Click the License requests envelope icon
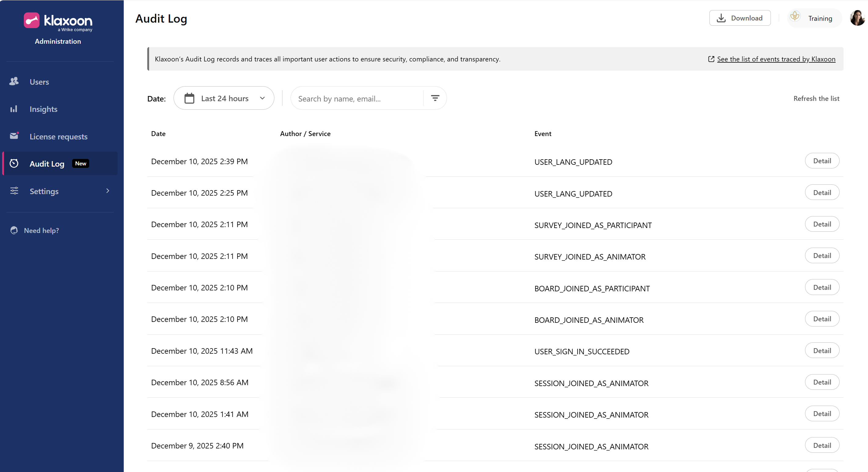Image resolution: width=868 pixels, height=472 pixels. (x=14, y=136)
